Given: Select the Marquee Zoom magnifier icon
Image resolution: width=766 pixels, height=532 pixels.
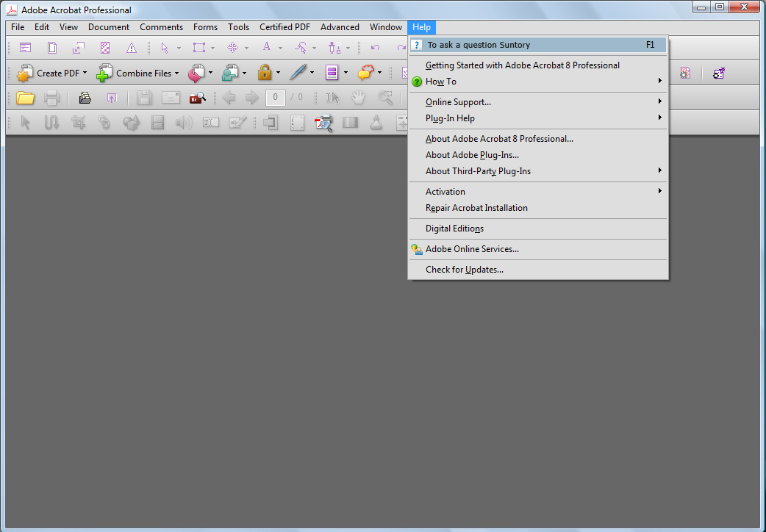Looking at the screenshot, I should [x=385, y=98].
